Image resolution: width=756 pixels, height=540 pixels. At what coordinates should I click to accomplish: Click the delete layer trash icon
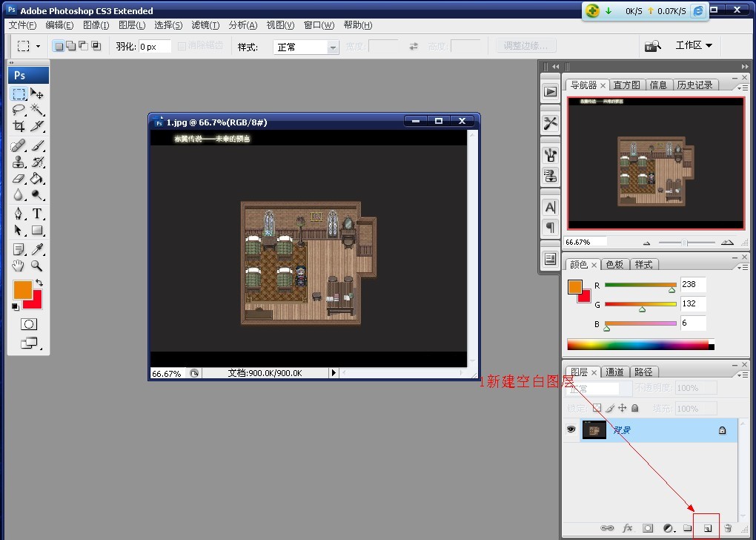(x=728, y=528)
